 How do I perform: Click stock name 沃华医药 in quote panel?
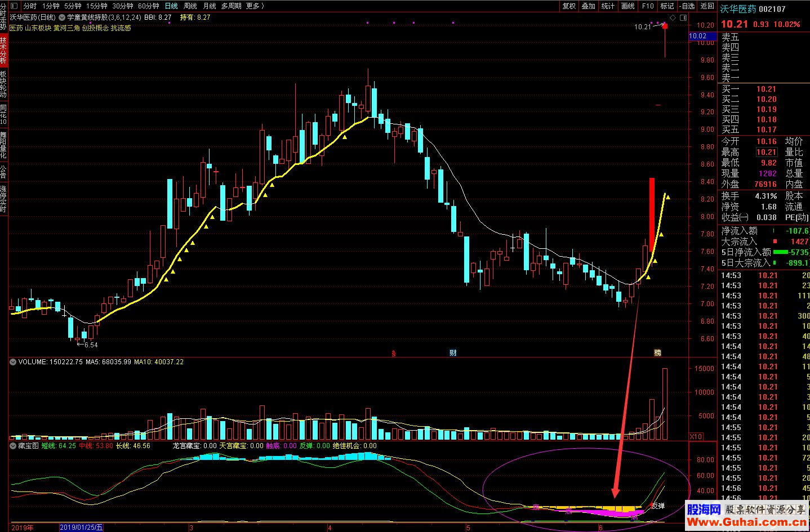[x=738, y=9]
